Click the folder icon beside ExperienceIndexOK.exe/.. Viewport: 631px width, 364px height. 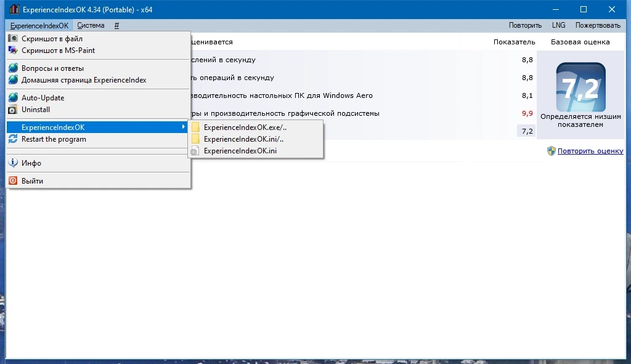point(195,127)
